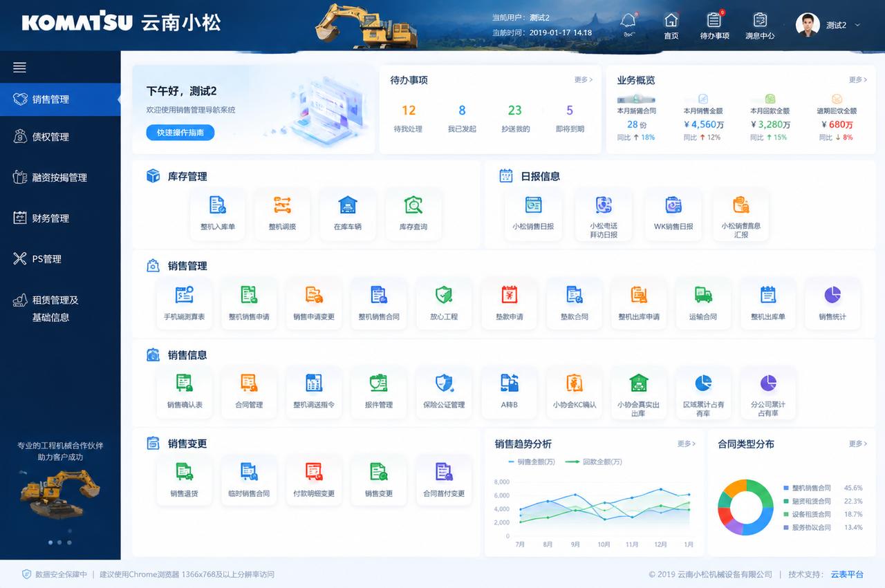
Task: Click 更多 in 业务概览 card
Action: click(857, 80)
